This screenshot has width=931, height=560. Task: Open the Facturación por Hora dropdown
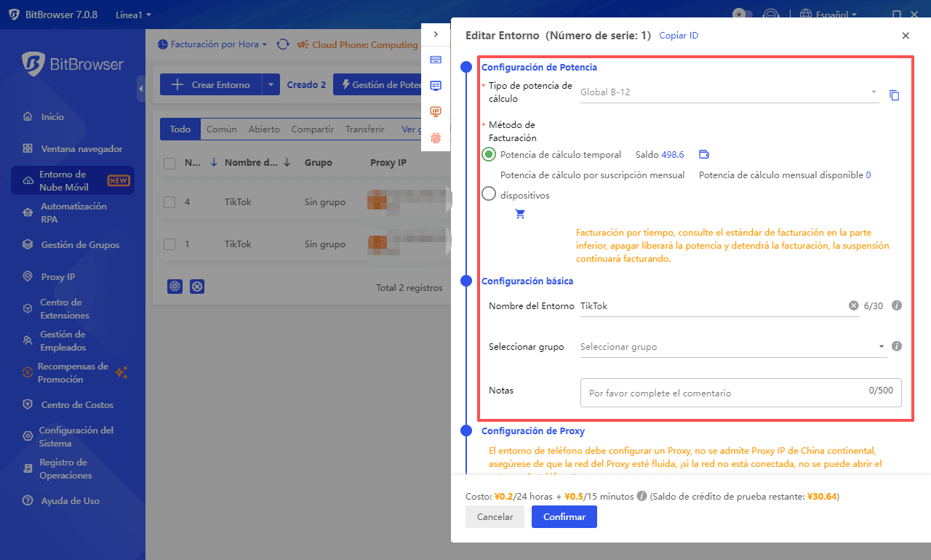click(x=212, y=44)
